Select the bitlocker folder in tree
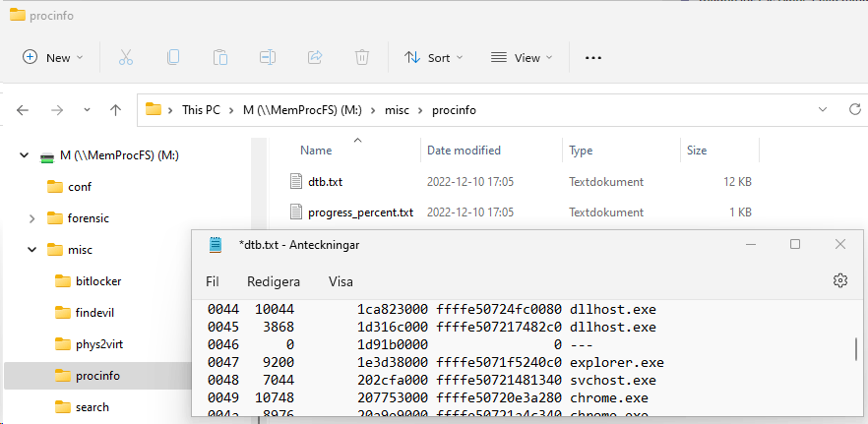Screen dimensions: 868x424 tap(98, 281)
